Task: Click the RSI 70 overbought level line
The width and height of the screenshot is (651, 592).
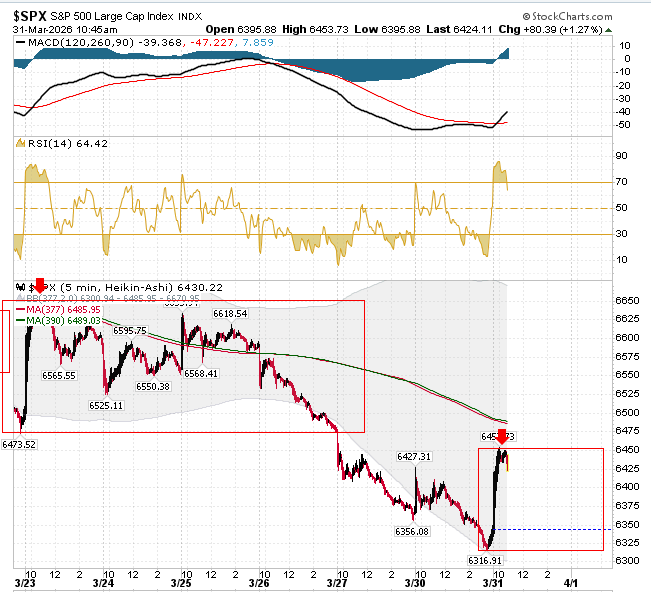Action: coord(313,182)
